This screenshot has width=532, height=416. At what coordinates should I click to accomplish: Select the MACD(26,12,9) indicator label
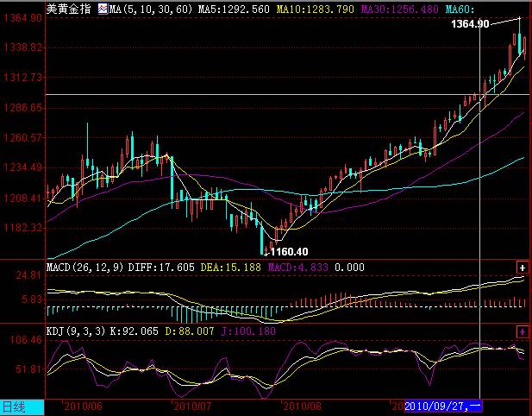(84, 268)
